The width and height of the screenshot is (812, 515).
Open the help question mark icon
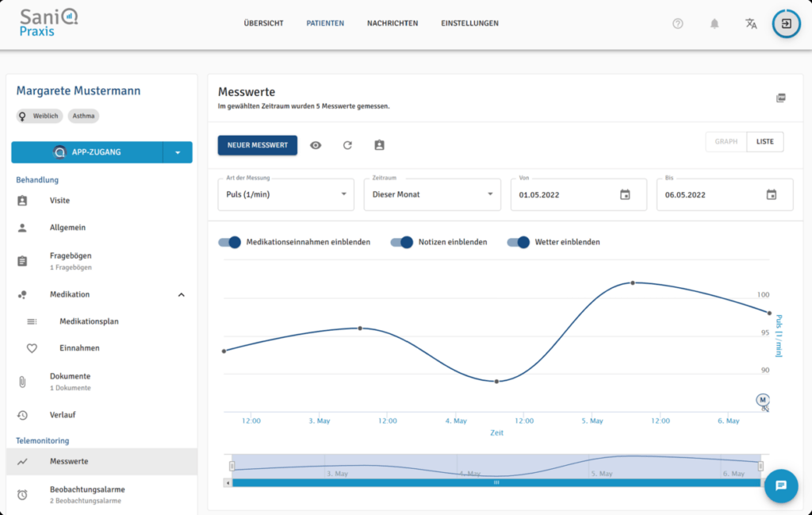pos(677,23)
